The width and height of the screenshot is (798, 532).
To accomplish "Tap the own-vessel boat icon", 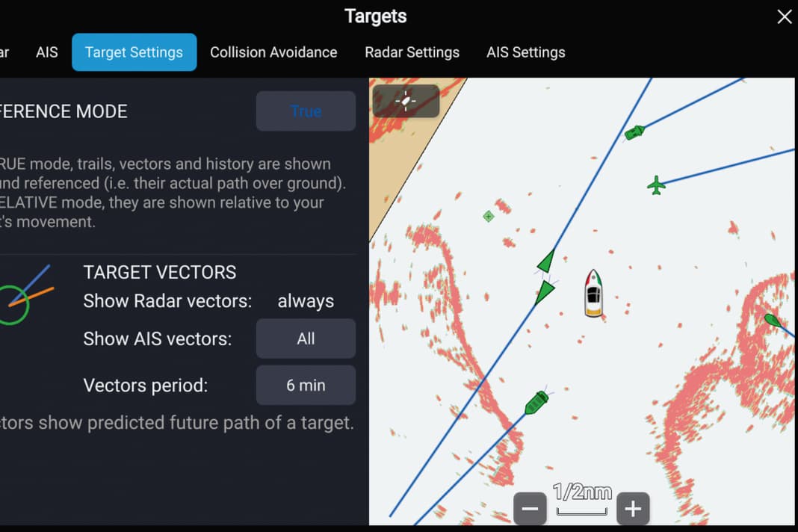I will point(593,294).
